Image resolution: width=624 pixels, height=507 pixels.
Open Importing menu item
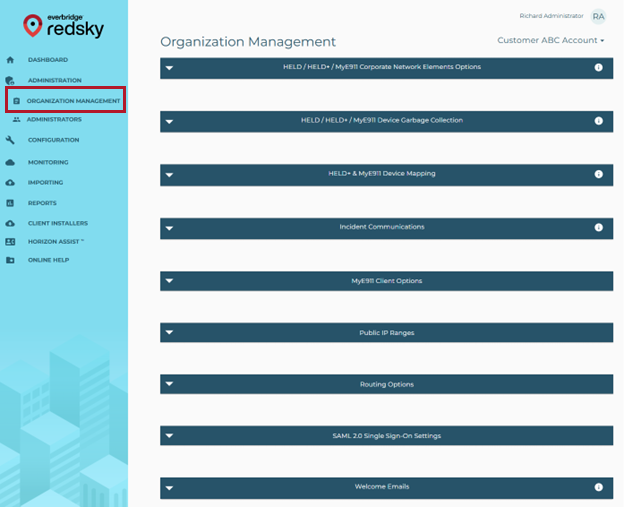tap(45, 183)
